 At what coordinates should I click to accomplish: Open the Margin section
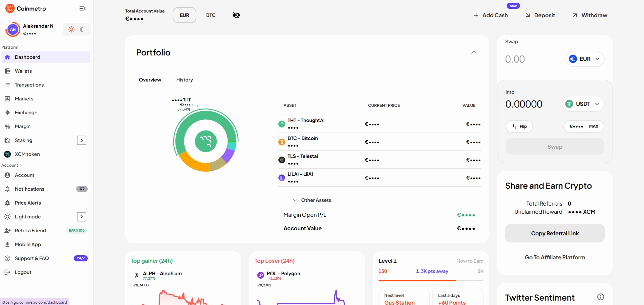[x=46, y=126]
